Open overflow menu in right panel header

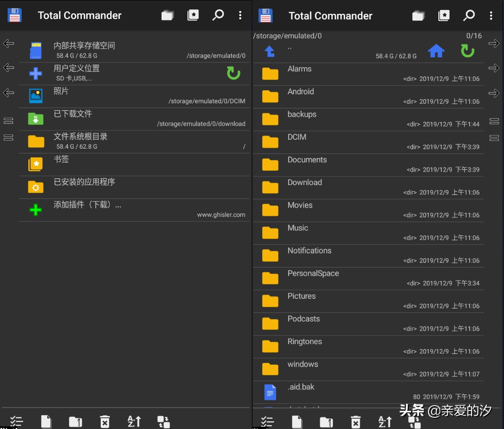(x=491, y=15)
